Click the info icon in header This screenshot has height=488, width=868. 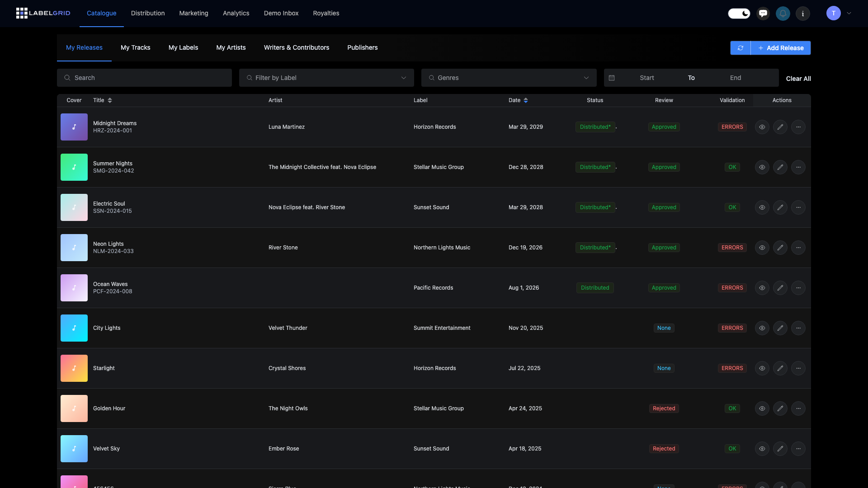803,14
